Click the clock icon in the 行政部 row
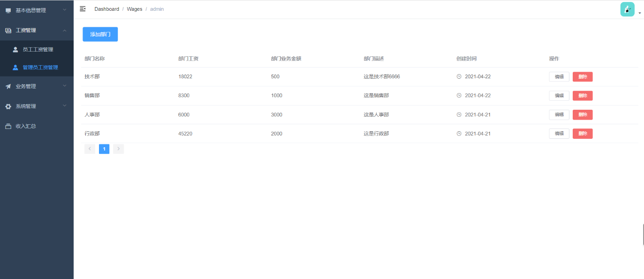Image resolution: width=644 pixels, height=279 pixels. pyautogui.click(x=459, y=134)
